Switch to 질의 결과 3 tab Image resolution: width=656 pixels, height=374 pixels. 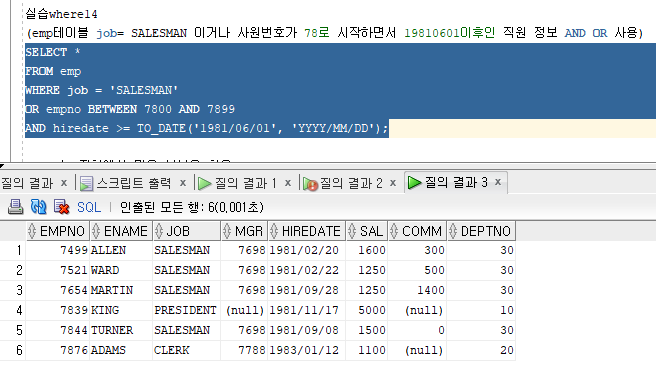point(456,182)
